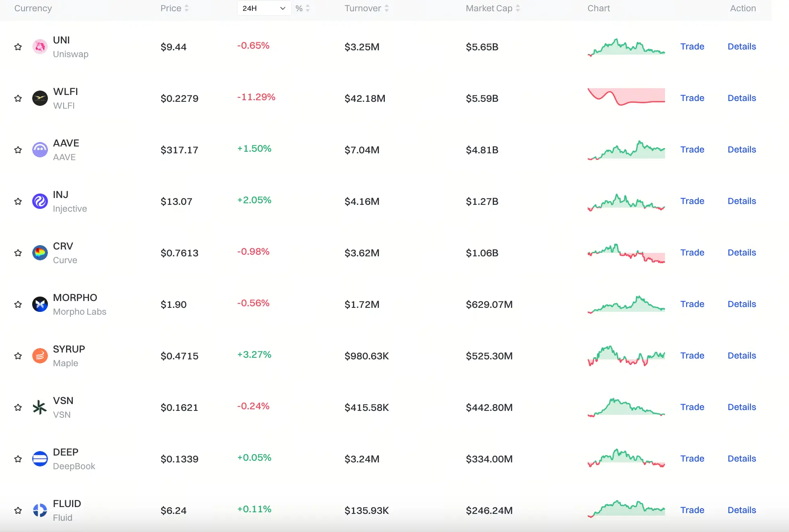Open the WLFI red sparkline chart
This screenshot has width=789, height=532.
click(626, 97)
